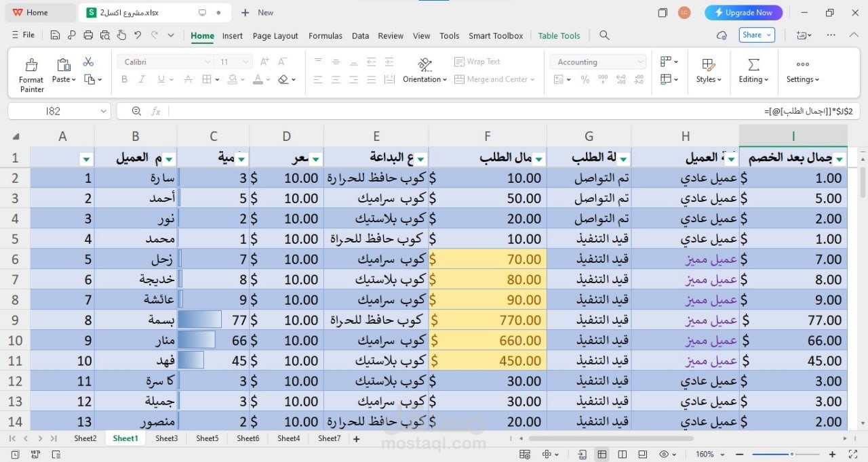Screen dimensions: 868x462
Task: Toggle Italic formatting
Action: click(142, 79)
